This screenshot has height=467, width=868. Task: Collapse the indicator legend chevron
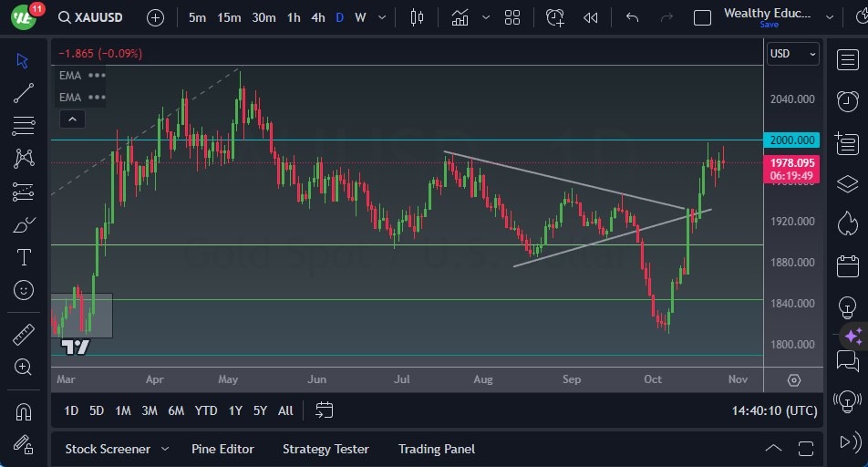tap(73, 119)
